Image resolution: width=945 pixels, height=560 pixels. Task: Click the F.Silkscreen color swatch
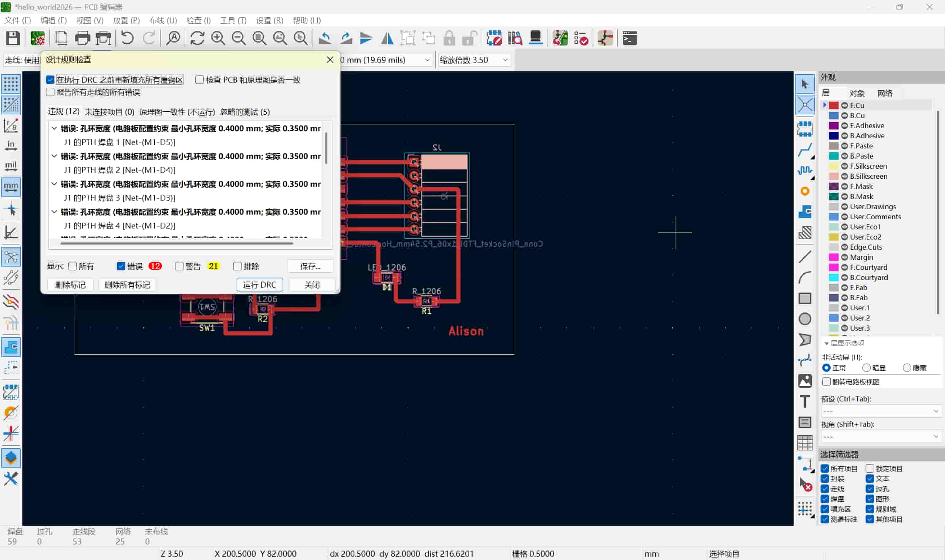point(833,166)
